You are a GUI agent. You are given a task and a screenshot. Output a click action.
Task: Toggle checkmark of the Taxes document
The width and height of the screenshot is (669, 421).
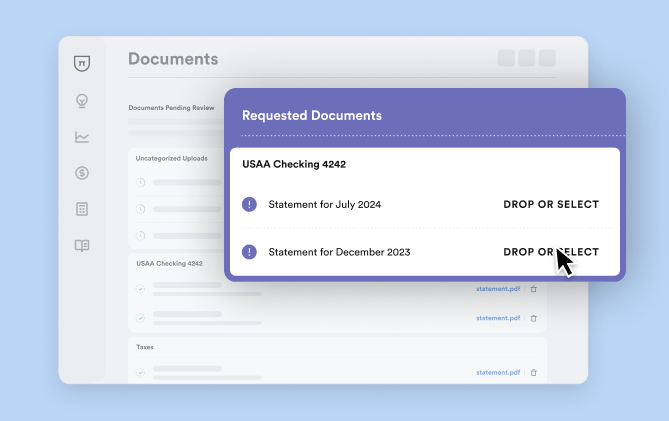[141, 372]
